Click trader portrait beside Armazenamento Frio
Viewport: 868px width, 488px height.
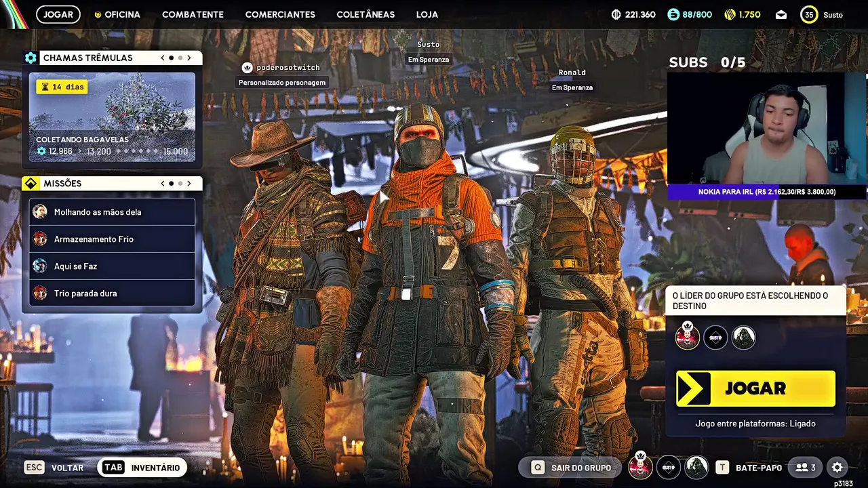tap(40, 239)
